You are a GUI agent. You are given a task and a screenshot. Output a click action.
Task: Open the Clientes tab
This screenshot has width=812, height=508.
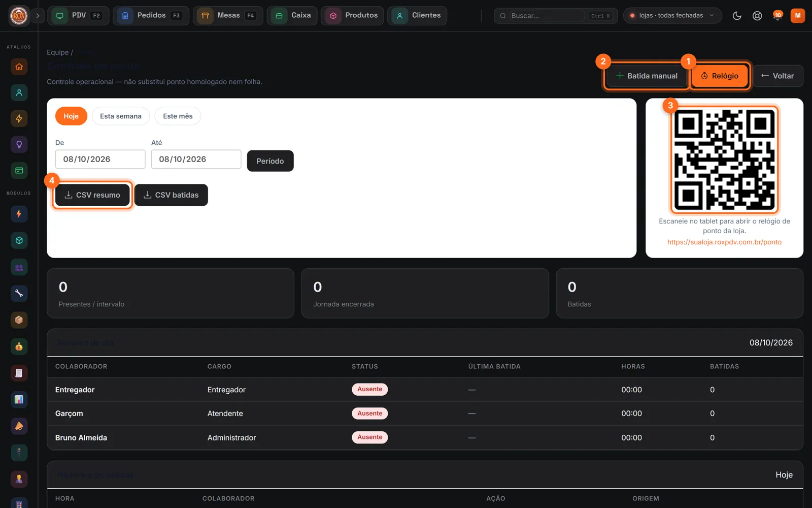(417, 16)
